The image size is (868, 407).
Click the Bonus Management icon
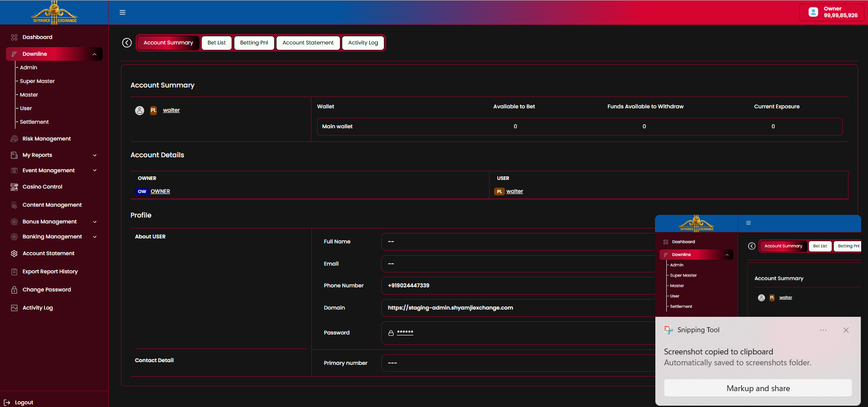click(14, 222)
